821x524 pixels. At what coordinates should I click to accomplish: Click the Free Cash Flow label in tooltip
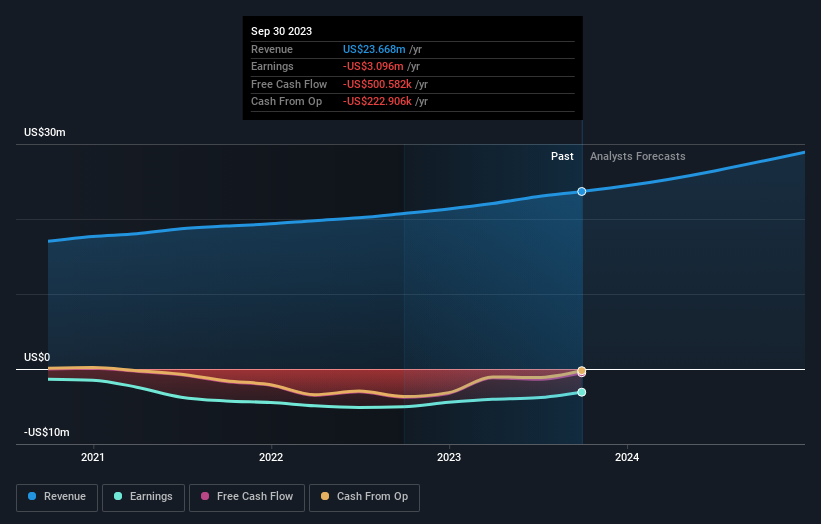(289, 84)
